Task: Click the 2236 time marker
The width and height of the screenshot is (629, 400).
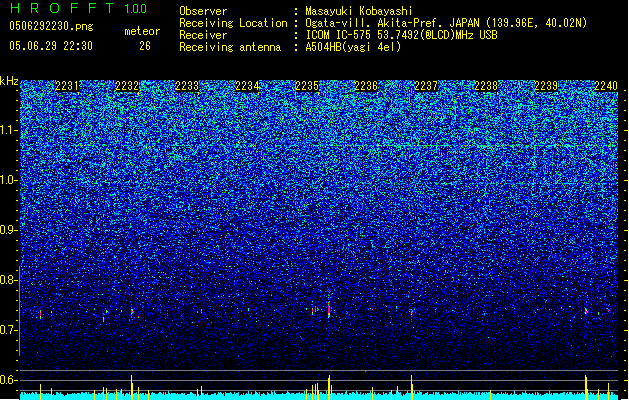Action: (366, 86)
